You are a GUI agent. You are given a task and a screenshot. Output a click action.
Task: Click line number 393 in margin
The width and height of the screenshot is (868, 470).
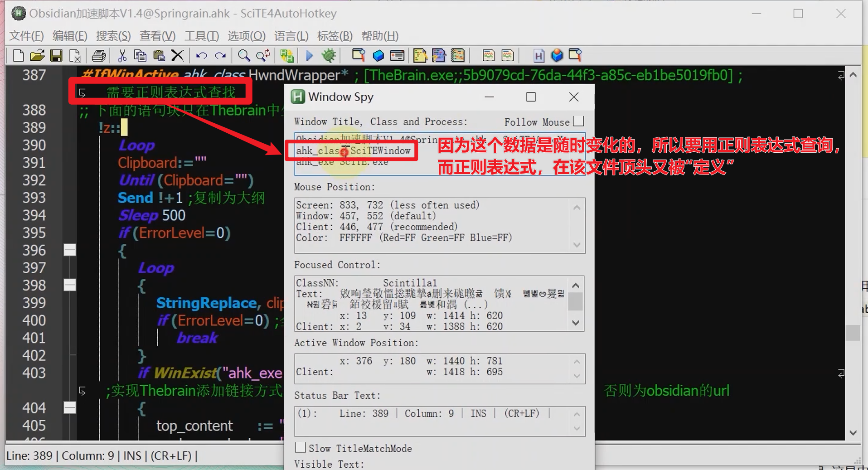[34, 198]
